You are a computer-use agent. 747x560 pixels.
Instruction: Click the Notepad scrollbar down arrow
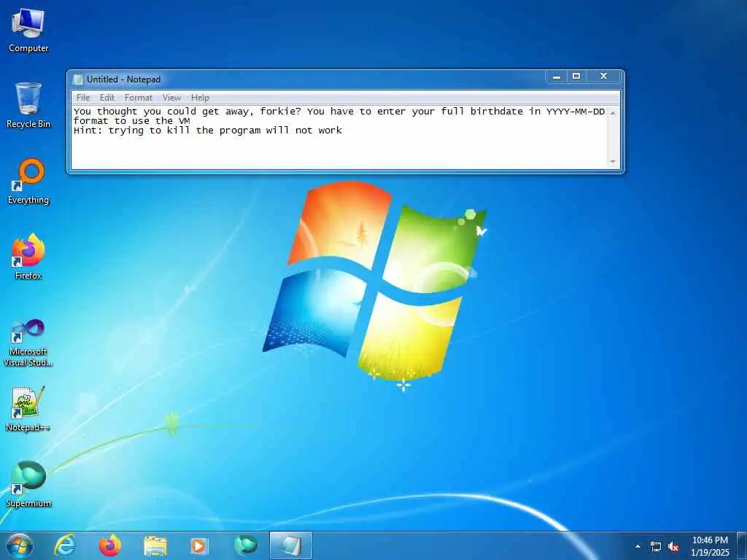613,162
